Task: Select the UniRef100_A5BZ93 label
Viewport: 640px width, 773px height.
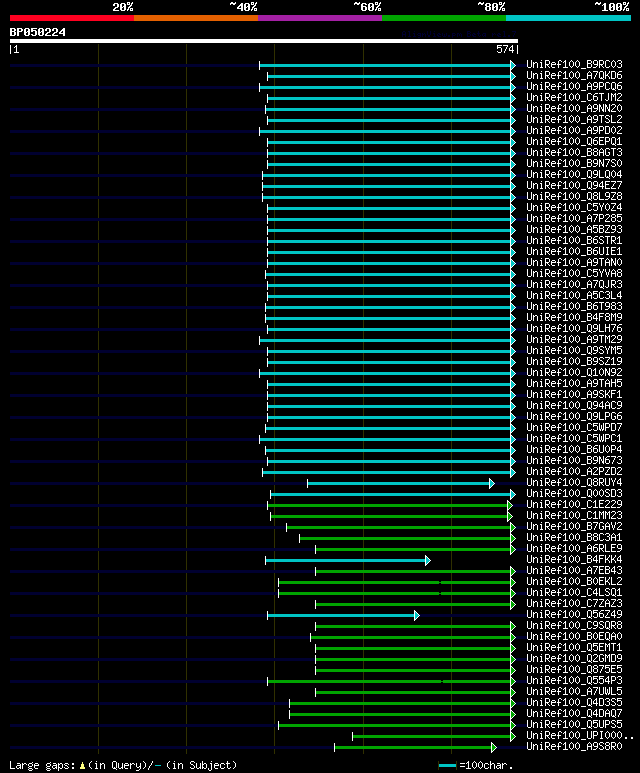Action: click(574, 229)
